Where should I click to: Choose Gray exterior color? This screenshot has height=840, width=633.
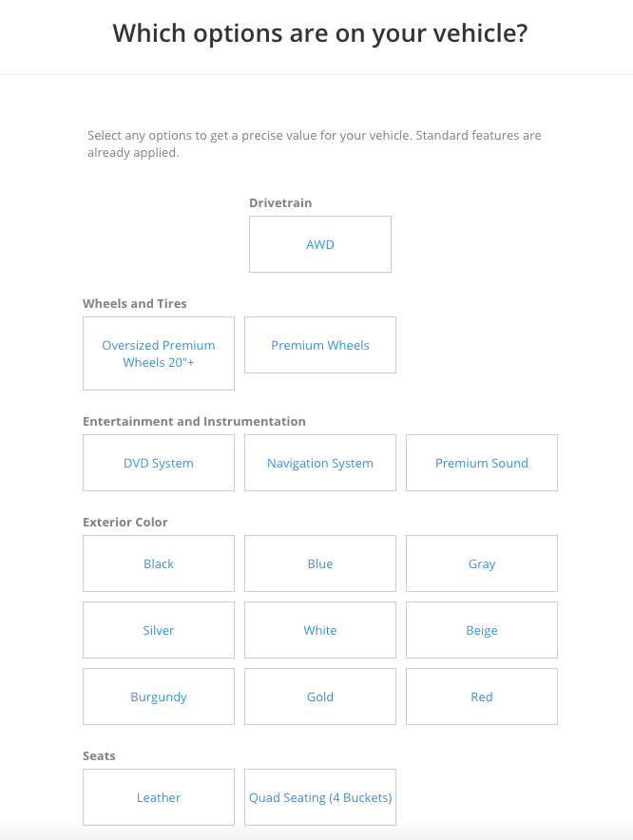coord(482,563)
